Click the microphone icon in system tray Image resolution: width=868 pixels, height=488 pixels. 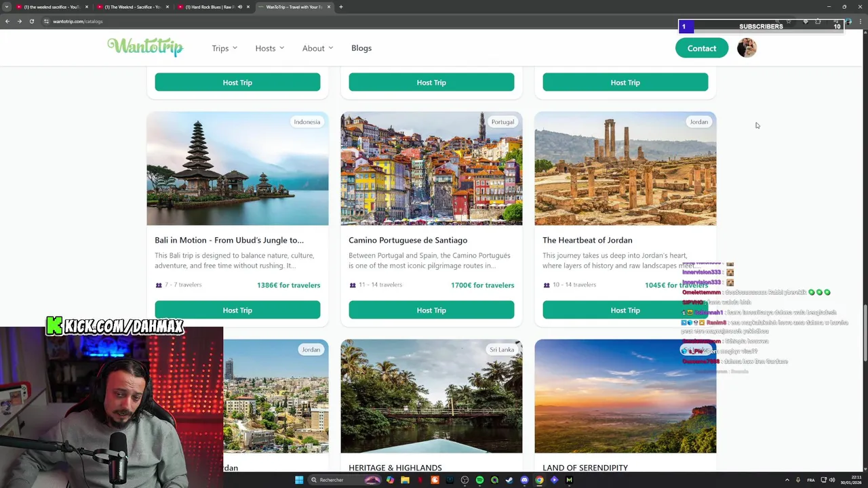[797, 480]
